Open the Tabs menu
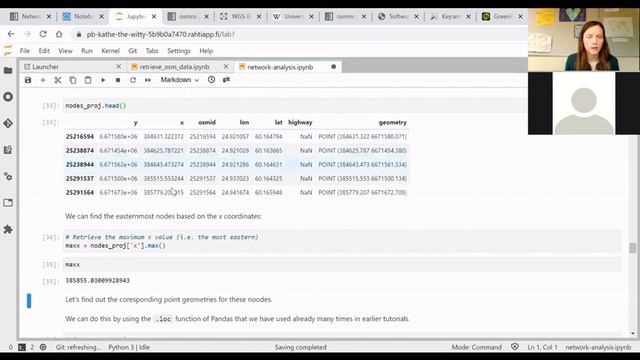This screenshot has height=360, width=640. pyautogui.click(x=152, y=51)
